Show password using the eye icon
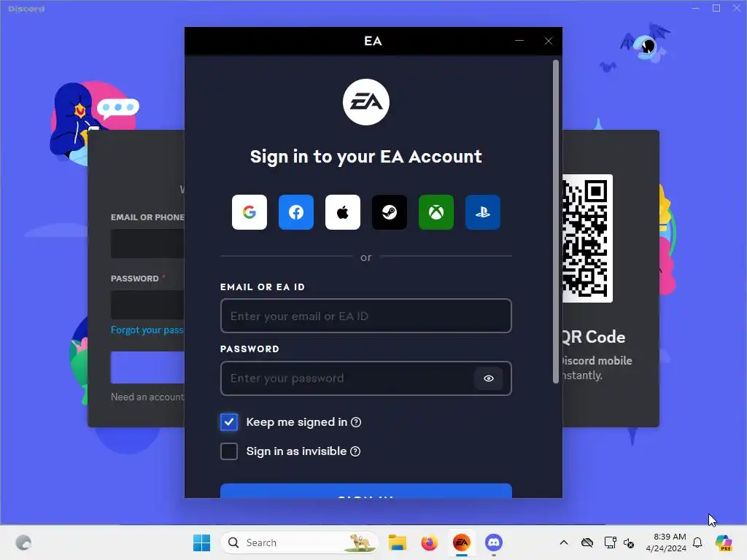This screenshot has height=560, width=747. [488, 378]
